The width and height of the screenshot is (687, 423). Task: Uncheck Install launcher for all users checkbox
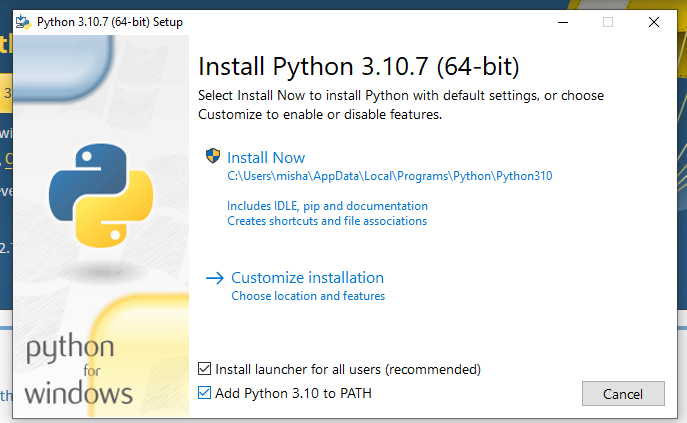[x=204, y=369]
